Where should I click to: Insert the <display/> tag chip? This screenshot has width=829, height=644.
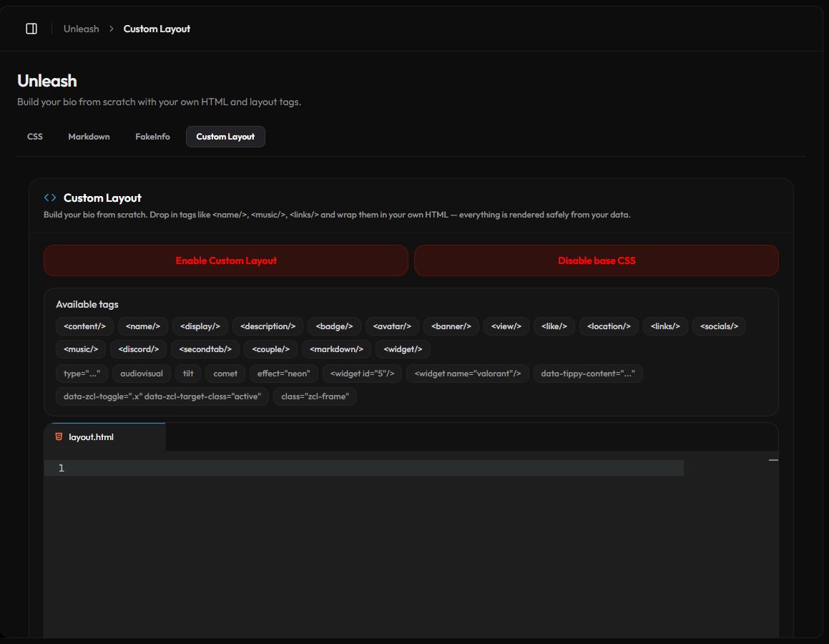[200, 326]
